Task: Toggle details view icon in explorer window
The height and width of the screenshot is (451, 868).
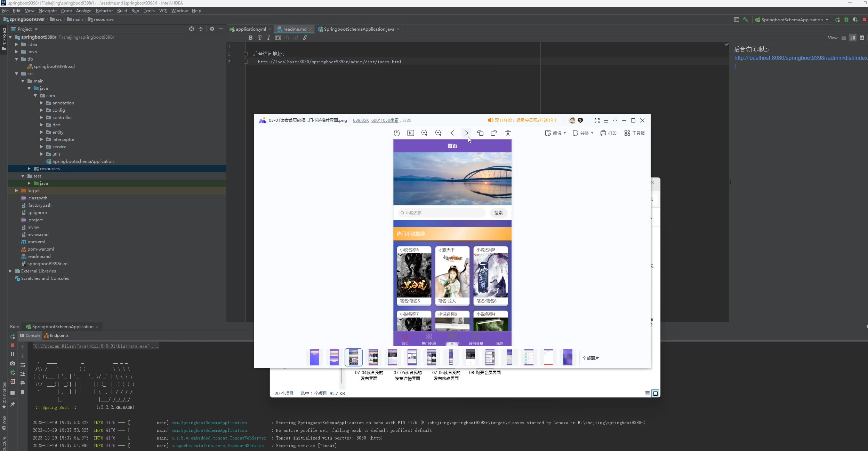Action: (647, 393)
